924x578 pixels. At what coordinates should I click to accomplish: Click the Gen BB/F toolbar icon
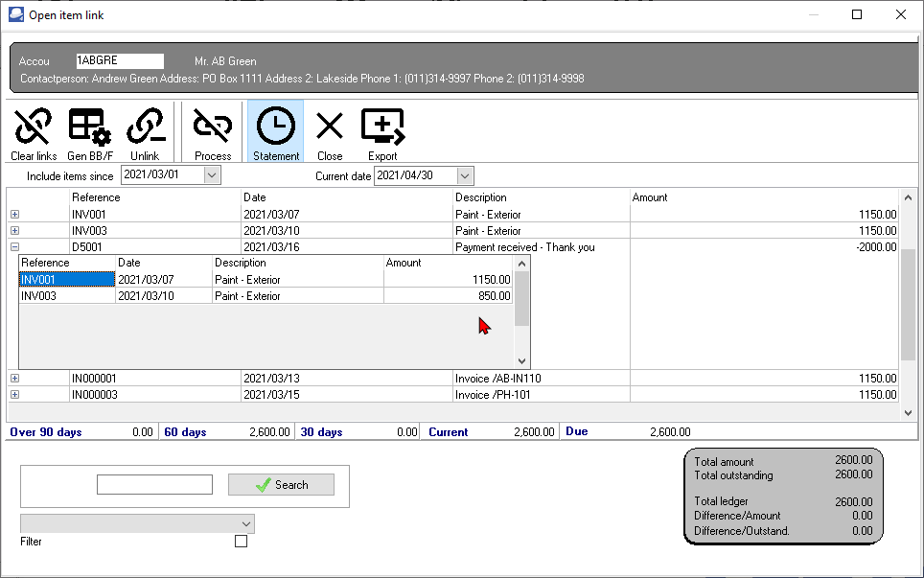(89, 132)
